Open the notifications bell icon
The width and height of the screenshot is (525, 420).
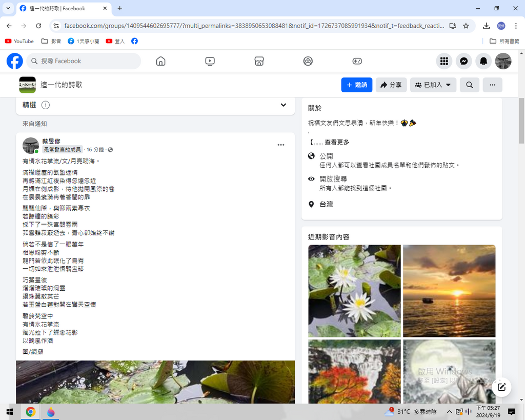tap(483, 61)
